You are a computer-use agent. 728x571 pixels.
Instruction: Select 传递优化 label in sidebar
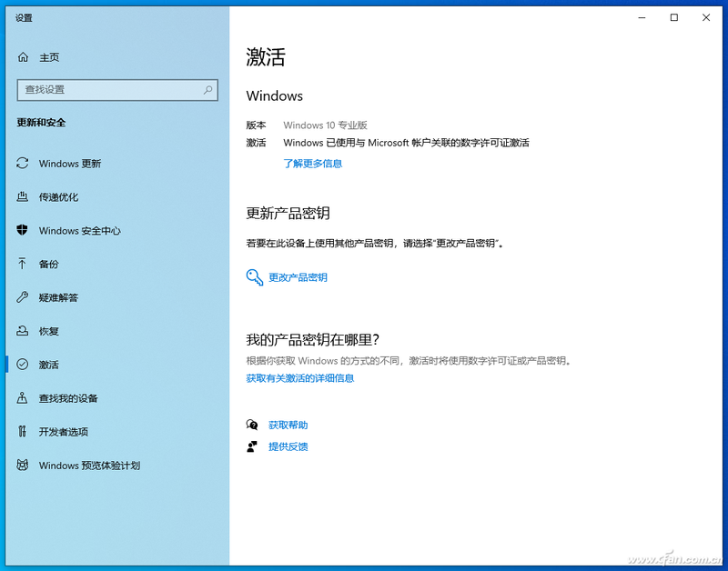coord(58,197)
